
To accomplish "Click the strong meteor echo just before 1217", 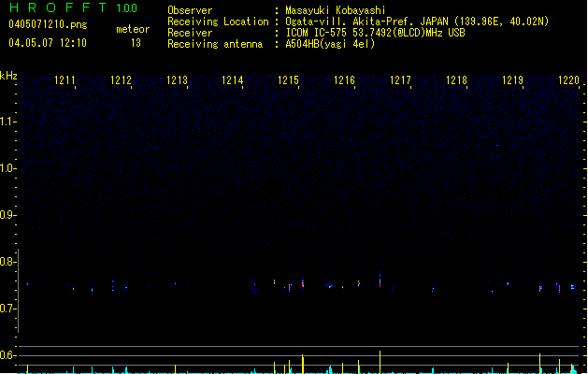I will click(x=380, y=280).
